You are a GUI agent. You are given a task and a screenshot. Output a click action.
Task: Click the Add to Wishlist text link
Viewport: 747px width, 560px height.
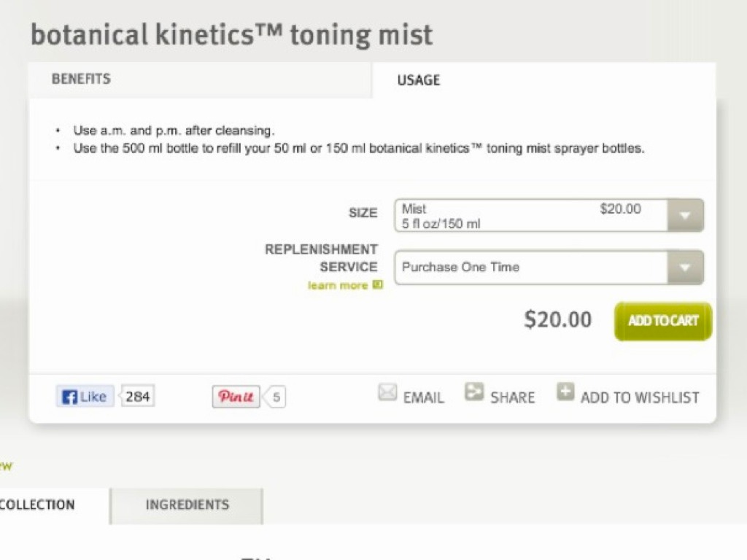640,397
